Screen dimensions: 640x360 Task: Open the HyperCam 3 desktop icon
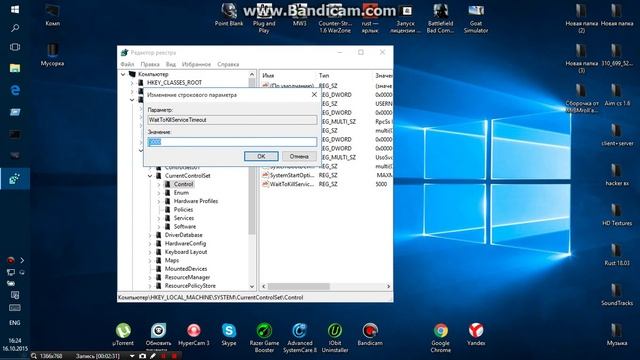pos(194,335)
